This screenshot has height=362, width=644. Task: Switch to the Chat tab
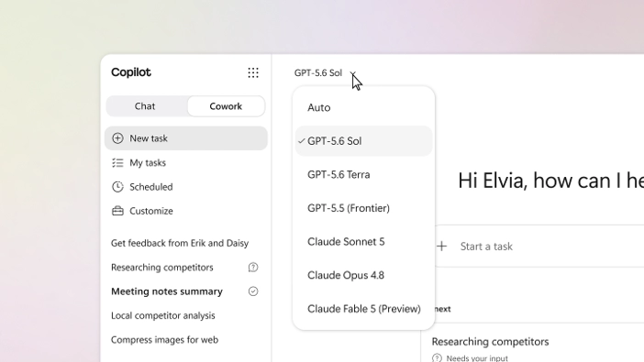click(145, 106)
